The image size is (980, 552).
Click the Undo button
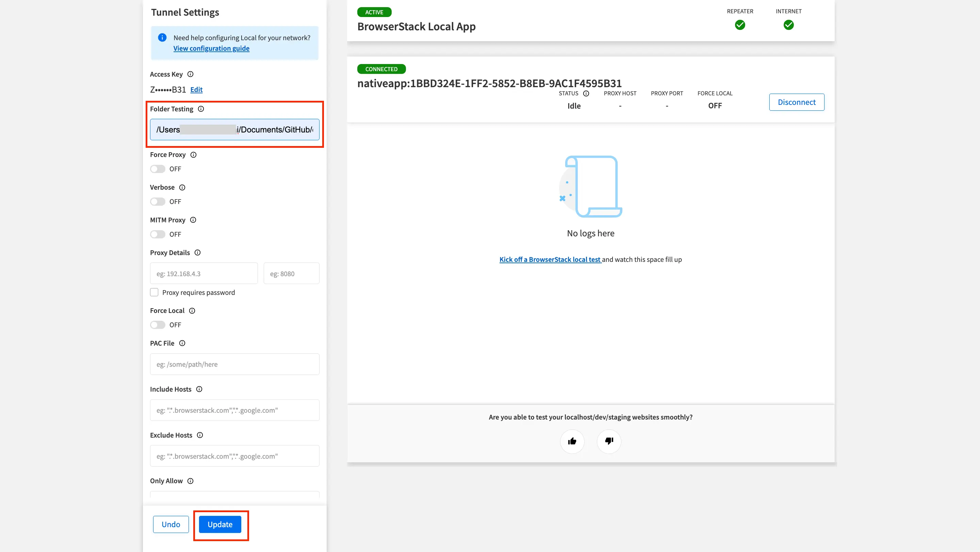coord(171,524)
